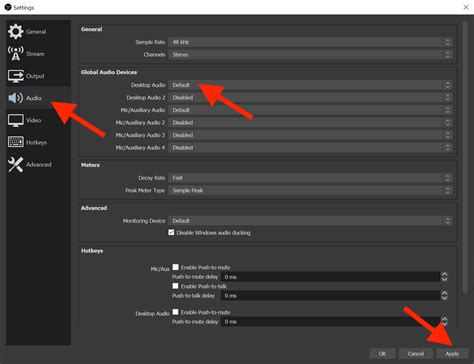Enable Push-to-mute for Desktop Audio
The height and width of the screenshot is (364, 474).
[175, 312]
